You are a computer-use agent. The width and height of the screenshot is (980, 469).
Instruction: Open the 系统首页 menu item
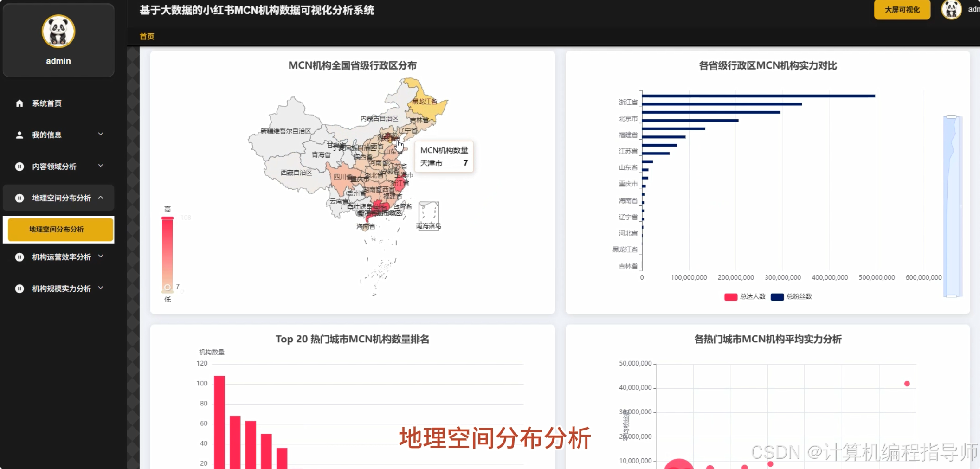tap(58, 103)
